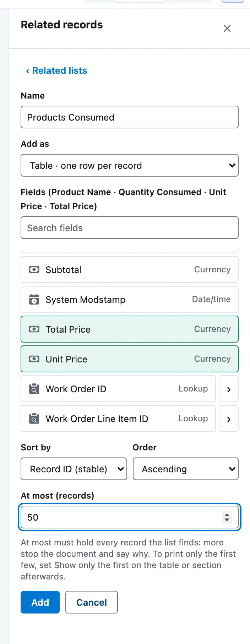The image size is (250, 644).
Task: Select the Work Order Line Item ID field
Action: coord(118,418)
